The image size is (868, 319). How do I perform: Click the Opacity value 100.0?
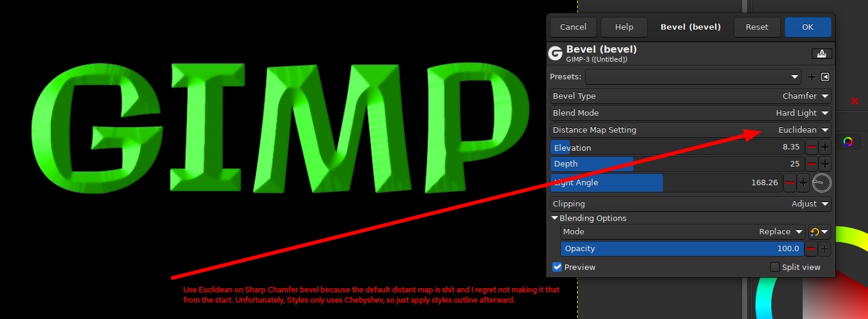pyautogui.click(x=788, y=249)
